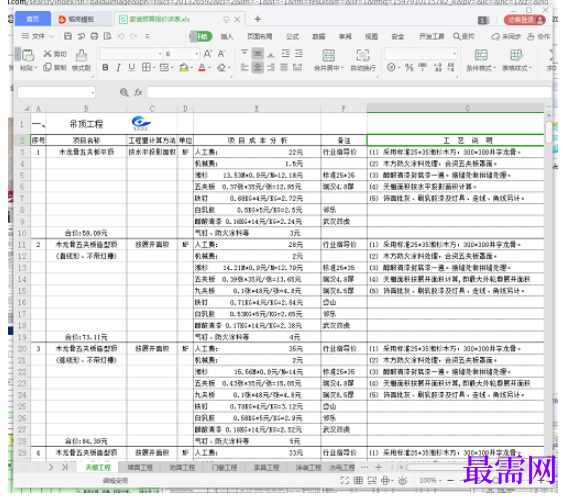Image resolution: width=575 pixels, height=501 pixels.
Task: Open the 开发工具 ribbon tab
Action: [x=432, y=36]
